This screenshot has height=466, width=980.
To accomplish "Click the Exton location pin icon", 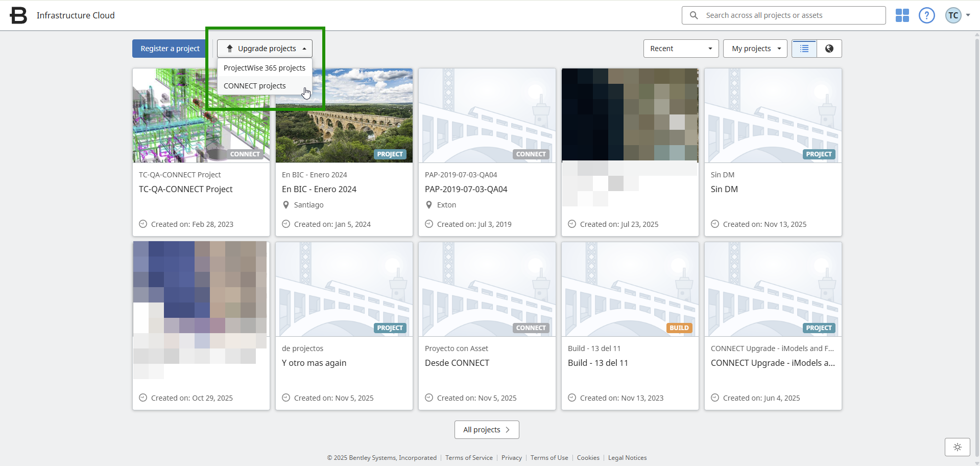I will pos(429,205).
